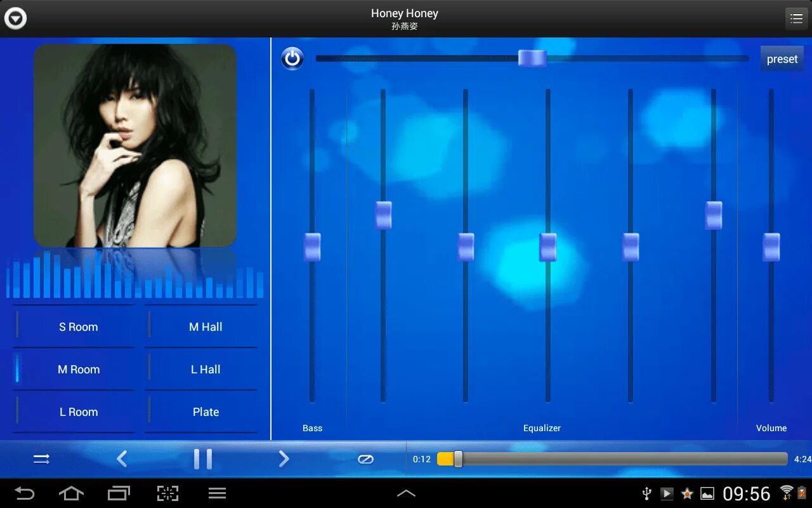
Task: Select the L Room reverb preset
Action: 74,411
